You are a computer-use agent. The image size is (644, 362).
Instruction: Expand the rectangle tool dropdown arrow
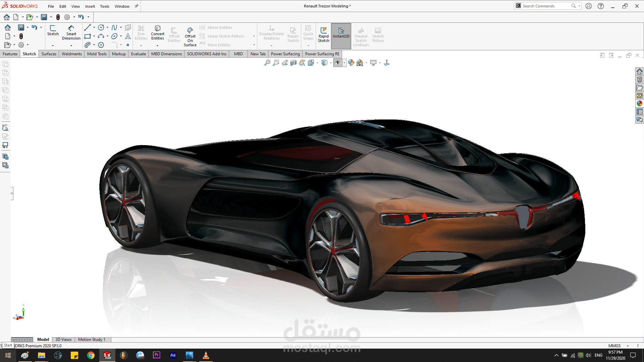click(x=94, y=36)
